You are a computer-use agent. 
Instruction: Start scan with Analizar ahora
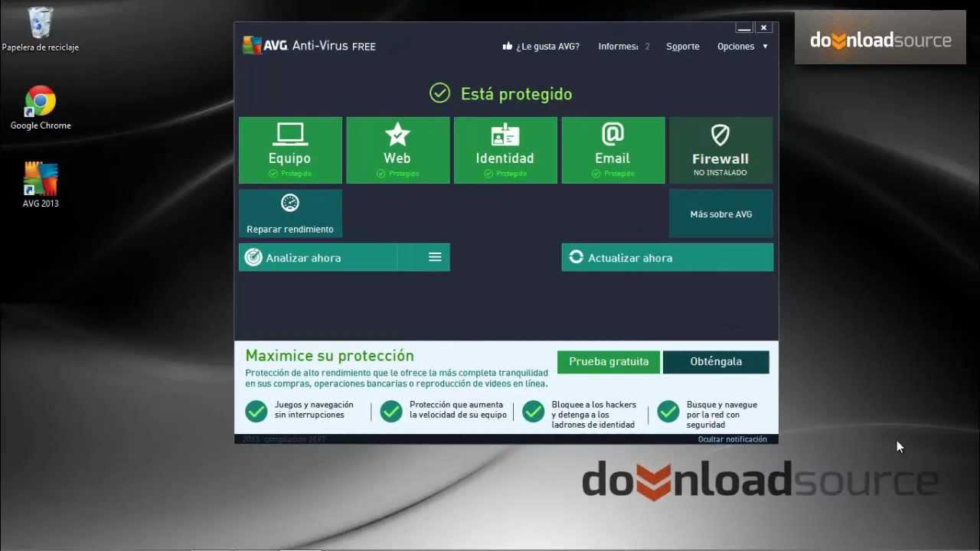pos(318,257)
